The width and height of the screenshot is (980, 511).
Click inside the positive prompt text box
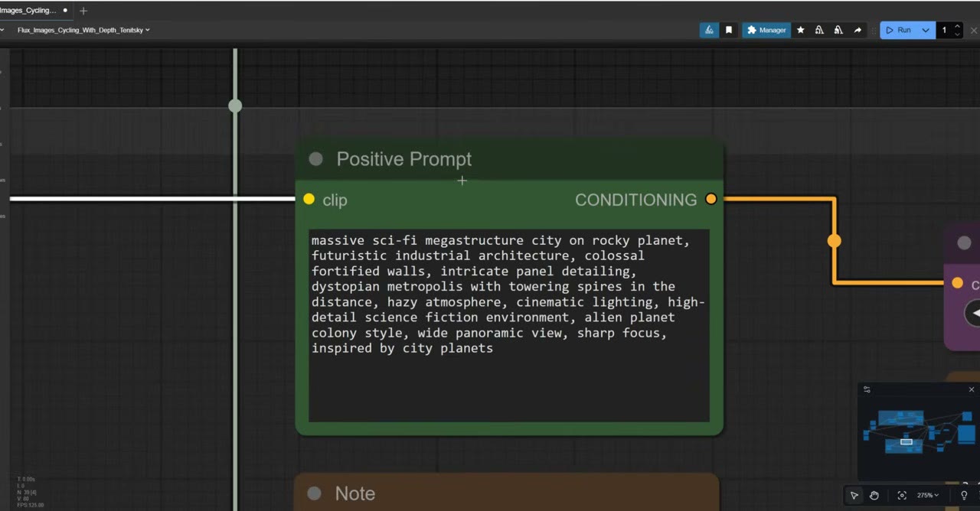pyautogui.click(x=509, y=325)
